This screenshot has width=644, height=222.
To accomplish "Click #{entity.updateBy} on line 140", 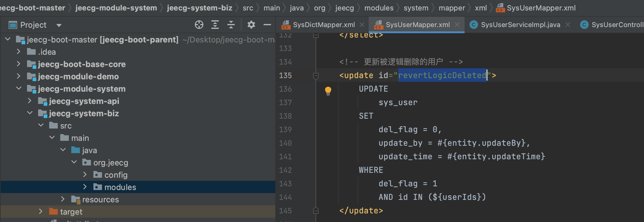I will click(481, 143).
